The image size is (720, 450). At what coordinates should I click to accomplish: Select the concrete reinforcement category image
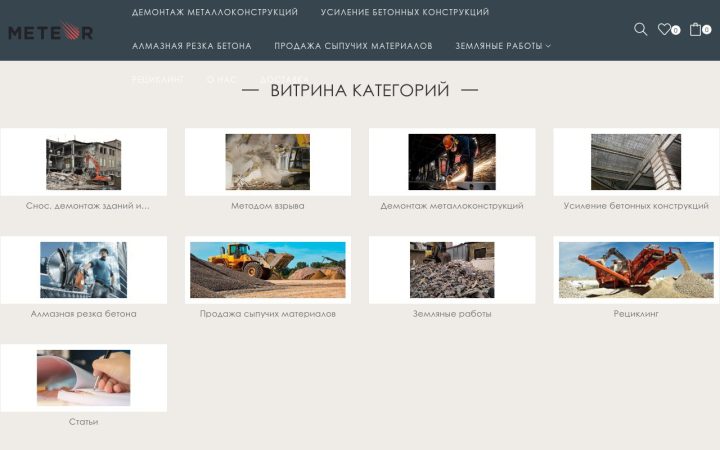(x=636, y=162)
